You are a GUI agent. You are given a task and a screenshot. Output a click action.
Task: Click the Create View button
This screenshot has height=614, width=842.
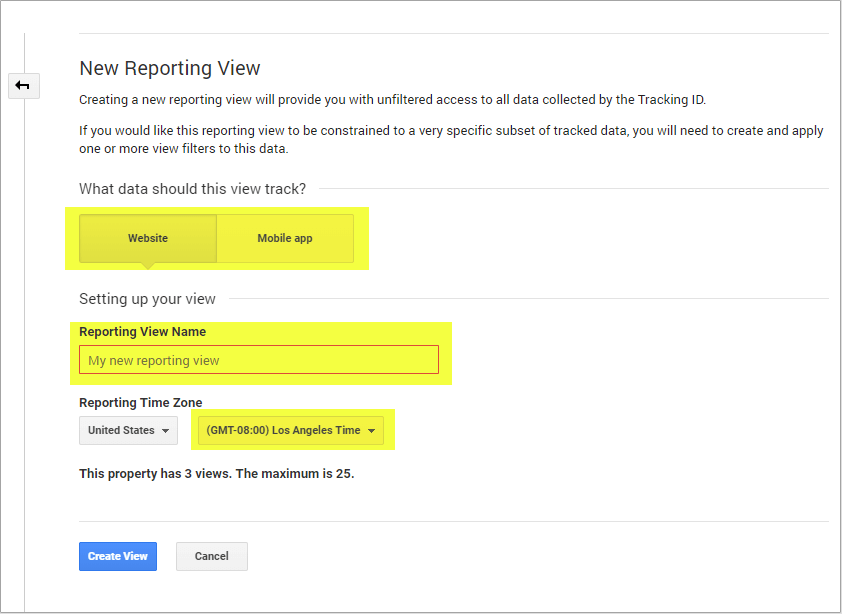point(118,557)
